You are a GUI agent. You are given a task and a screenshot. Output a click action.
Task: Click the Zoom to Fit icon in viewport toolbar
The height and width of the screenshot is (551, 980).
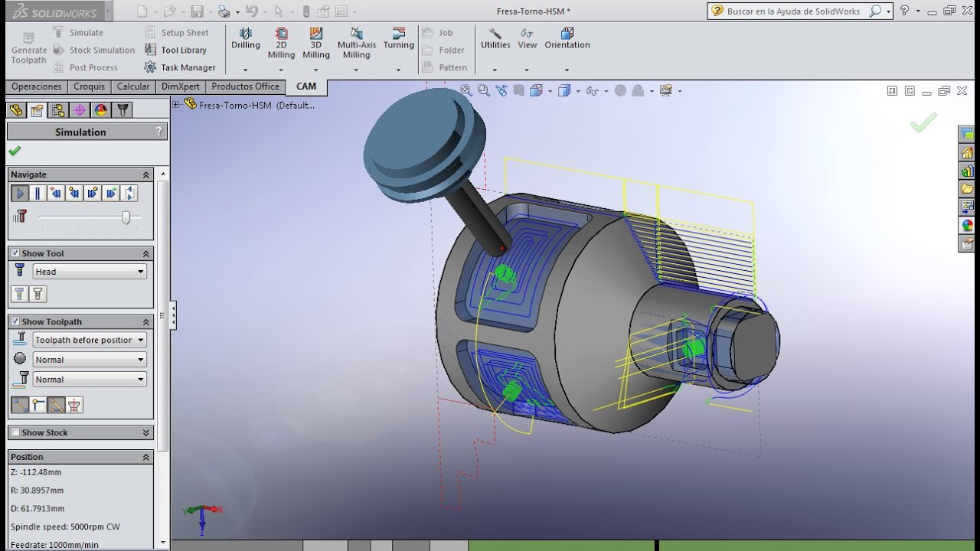coord(465,90)
